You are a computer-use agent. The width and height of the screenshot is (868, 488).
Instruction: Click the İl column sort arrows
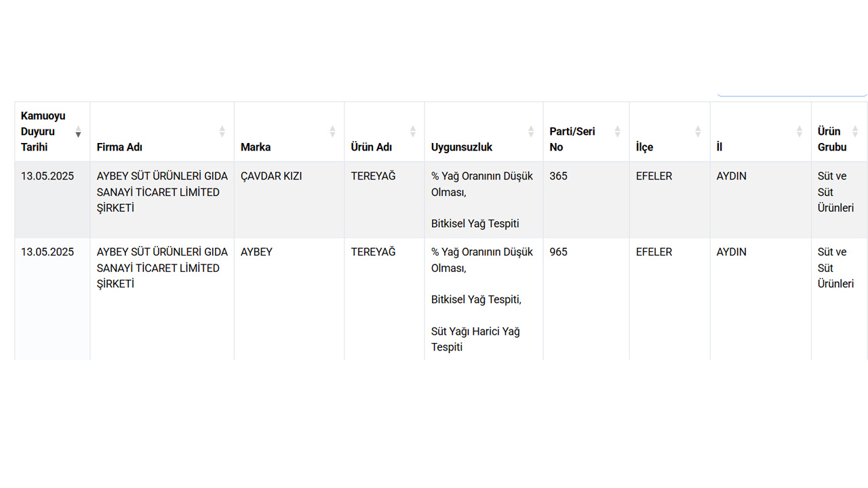799,131
